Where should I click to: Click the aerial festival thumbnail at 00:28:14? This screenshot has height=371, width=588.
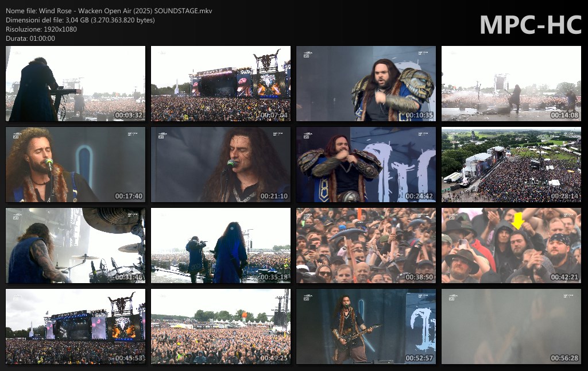tap(511, 165)
